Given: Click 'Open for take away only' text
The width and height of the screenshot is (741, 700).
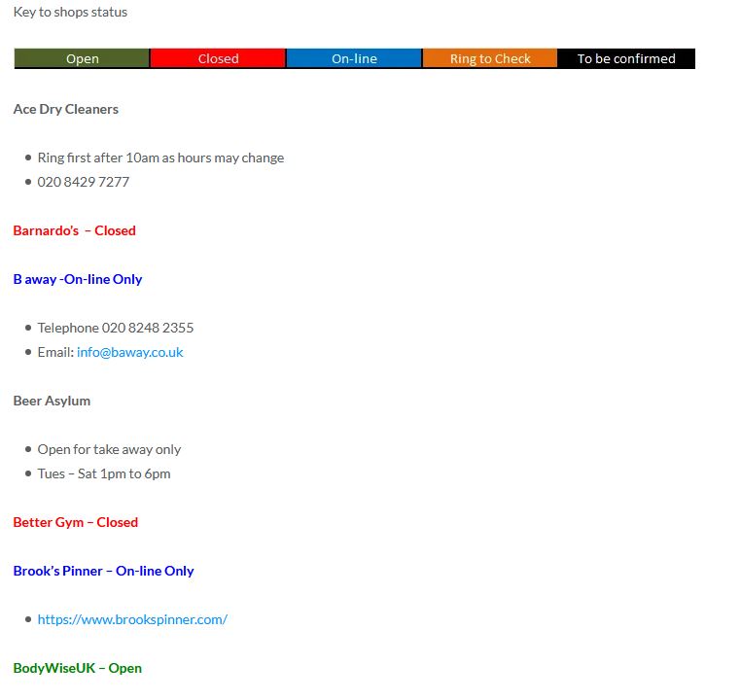Looking at the screenshot, I should point(109,449).
